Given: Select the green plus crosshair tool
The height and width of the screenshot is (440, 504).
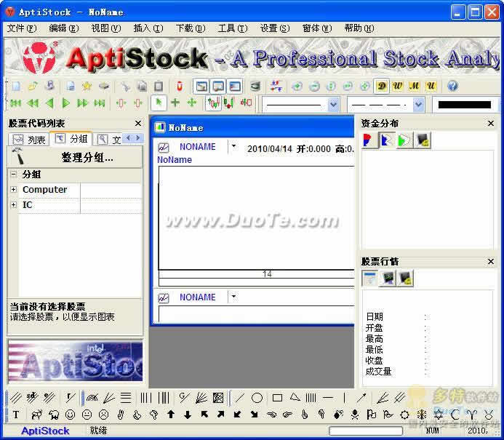Looking at the screenshot, I should (x=175, y=103).
